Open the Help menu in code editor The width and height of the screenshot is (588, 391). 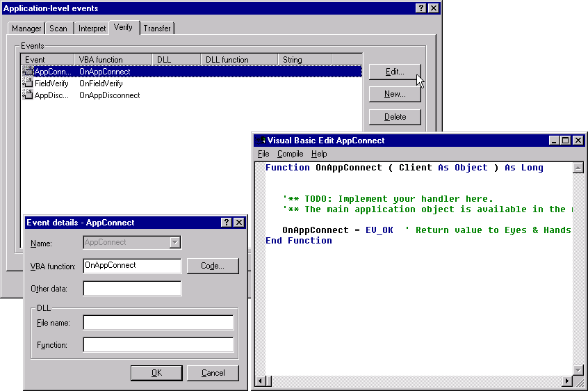pyautogui.click(x=319, y=154)
